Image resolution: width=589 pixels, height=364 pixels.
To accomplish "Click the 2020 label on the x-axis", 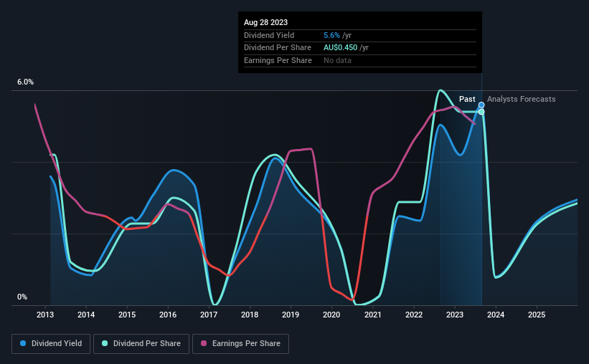I will click(331, 315).
